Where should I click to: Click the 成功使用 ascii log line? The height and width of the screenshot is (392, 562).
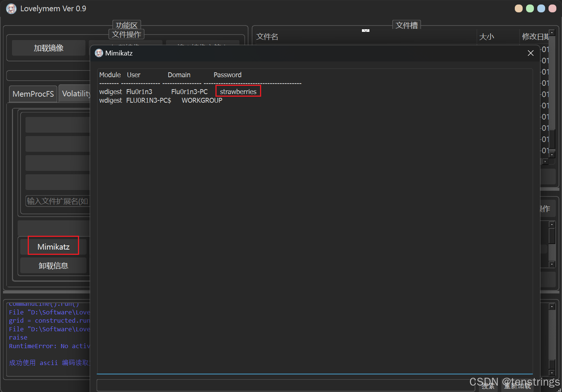pyautogui.click(x=49, y=363)
